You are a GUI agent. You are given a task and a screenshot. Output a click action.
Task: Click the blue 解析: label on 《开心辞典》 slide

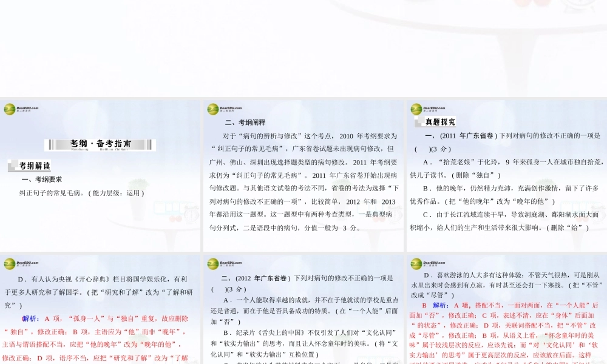point(30,318)
